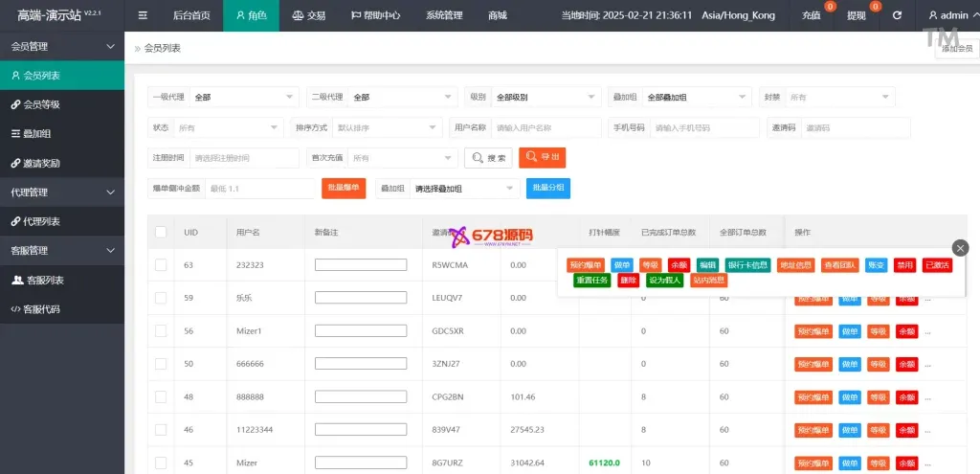Screen dimensions: 980x474
Task: Click 银行卡信息 in the action popup
Action: (748, 265)
